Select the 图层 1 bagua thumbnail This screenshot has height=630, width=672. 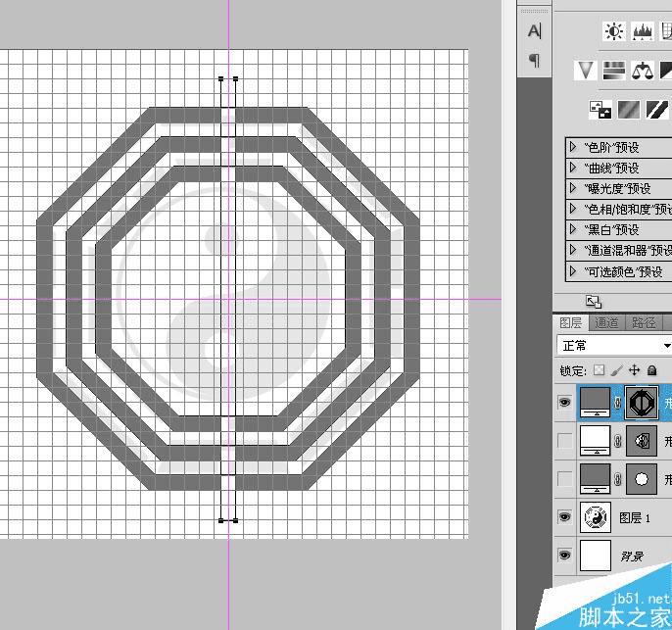[596, 517]
